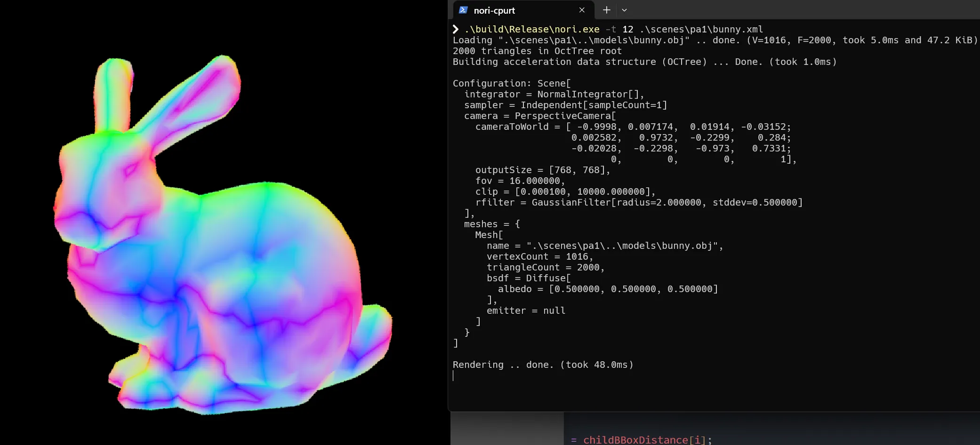Open a new terminal tab with plus button
Image resolution: width=980 pixels, height=445 pixels.
click(607, 10)
